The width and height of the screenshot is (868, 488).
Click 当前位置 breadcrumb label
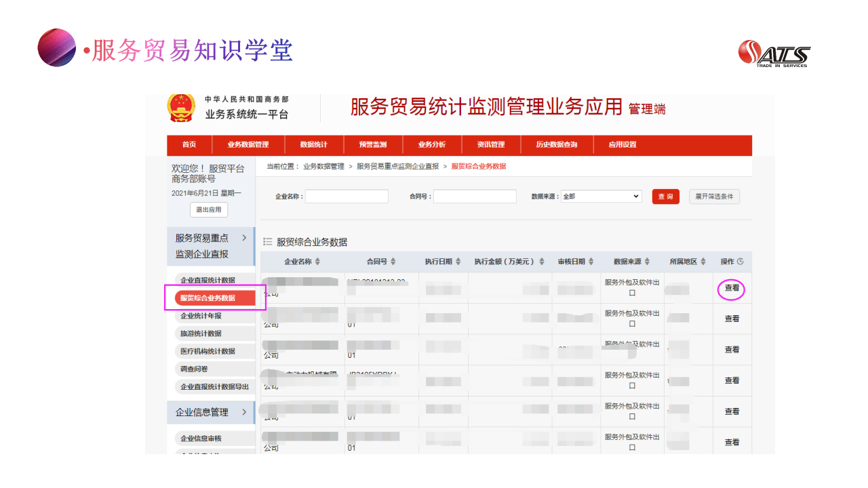283,167
